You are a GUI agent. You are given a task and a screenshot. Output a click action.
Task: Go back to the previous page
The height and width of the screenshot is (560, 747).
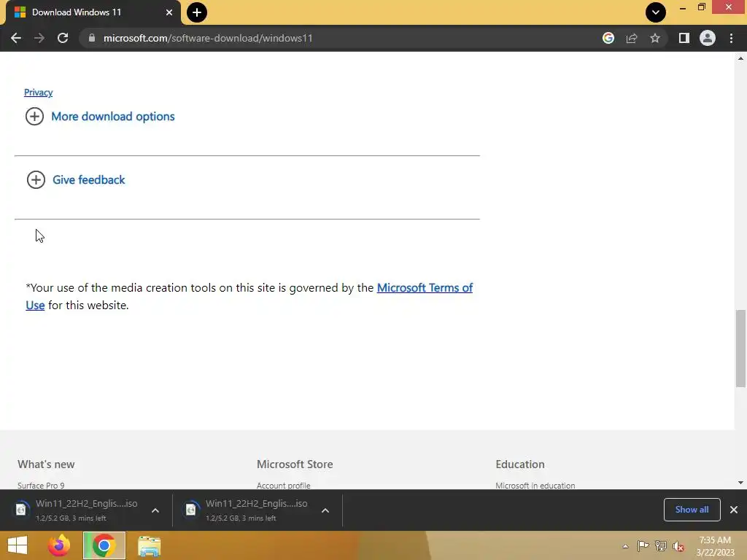(x=16, y=38)
